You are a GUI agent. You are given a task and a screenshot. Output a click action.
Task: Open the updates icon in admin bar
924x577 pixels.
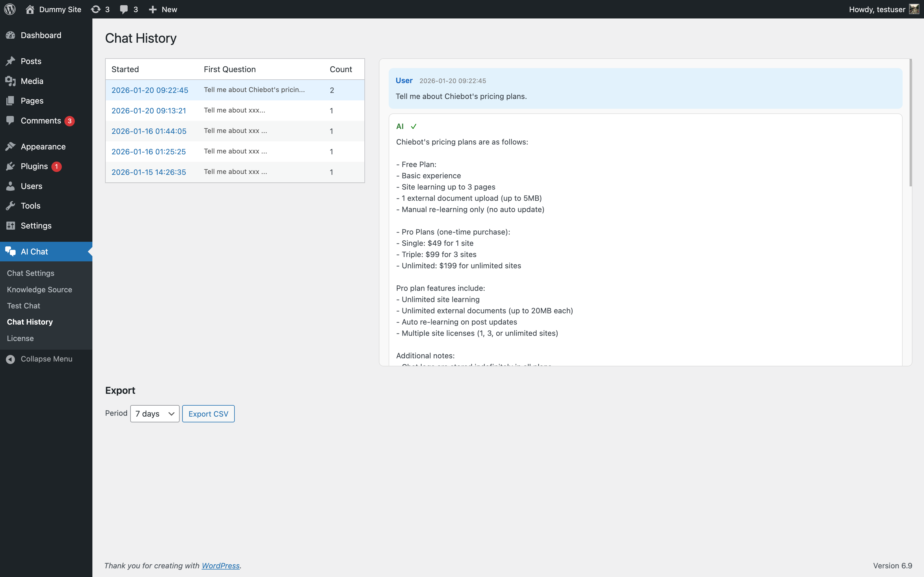tap(96, 9)
